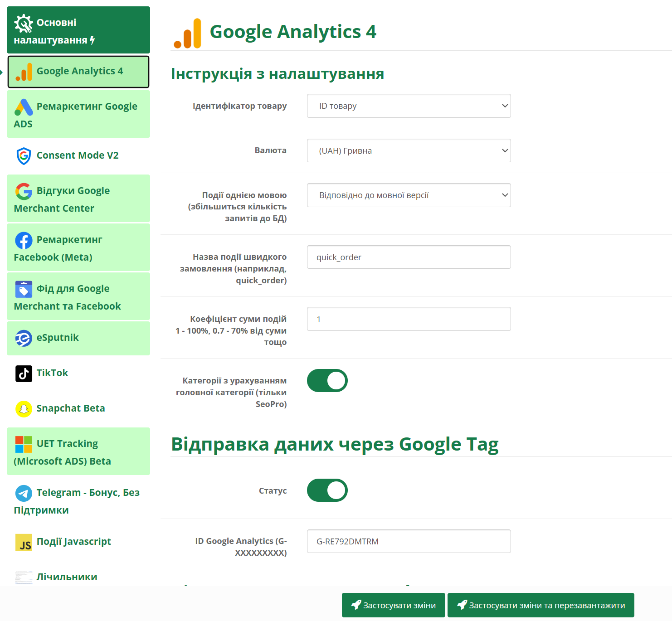Click the Google Analytics 4 page title
The width and height of the screenshot is (672, 621).
click(x=293, y=32)
